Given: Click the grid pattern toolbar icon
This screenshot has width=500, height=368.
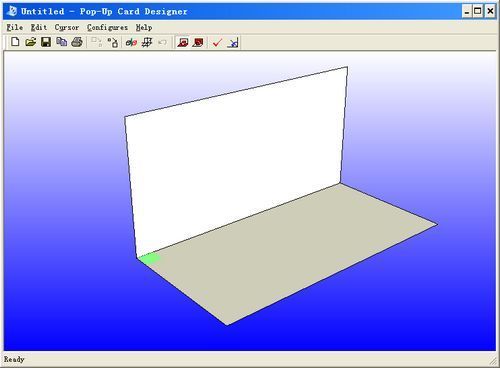Looking at the screenshot, I should 147,42.
